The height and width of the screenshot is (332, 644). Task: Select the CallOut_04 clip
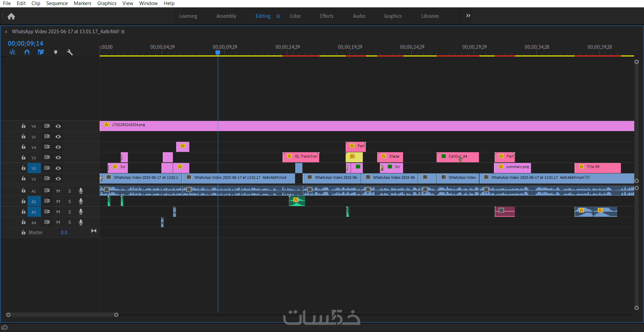(x=458, y=157)
